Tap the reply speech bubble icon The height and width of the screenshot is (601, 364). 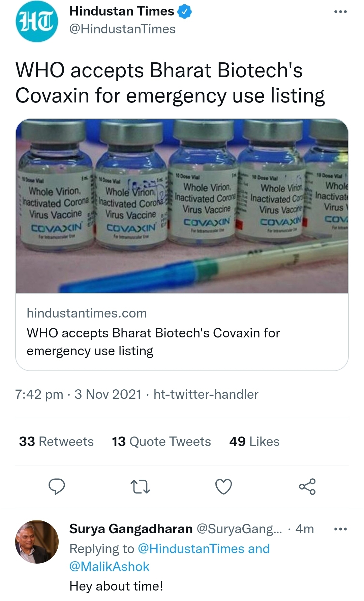click(57, 486)
